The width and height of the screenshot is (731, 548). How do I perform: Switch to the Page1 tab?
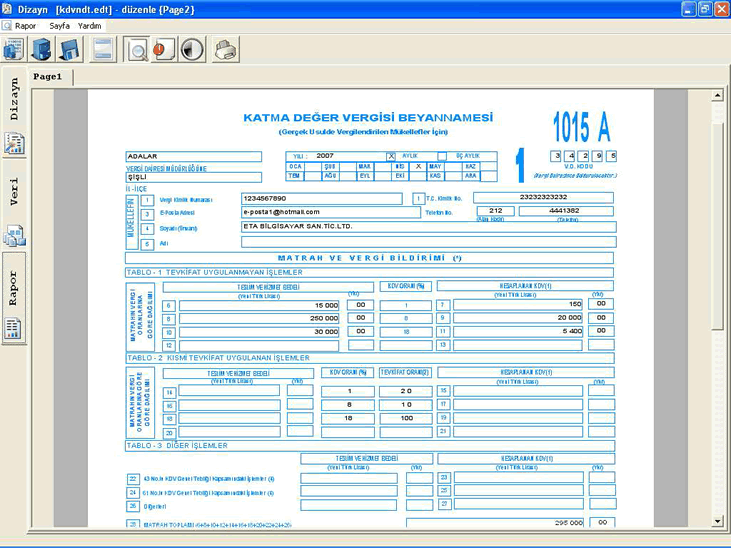point(48,76)
